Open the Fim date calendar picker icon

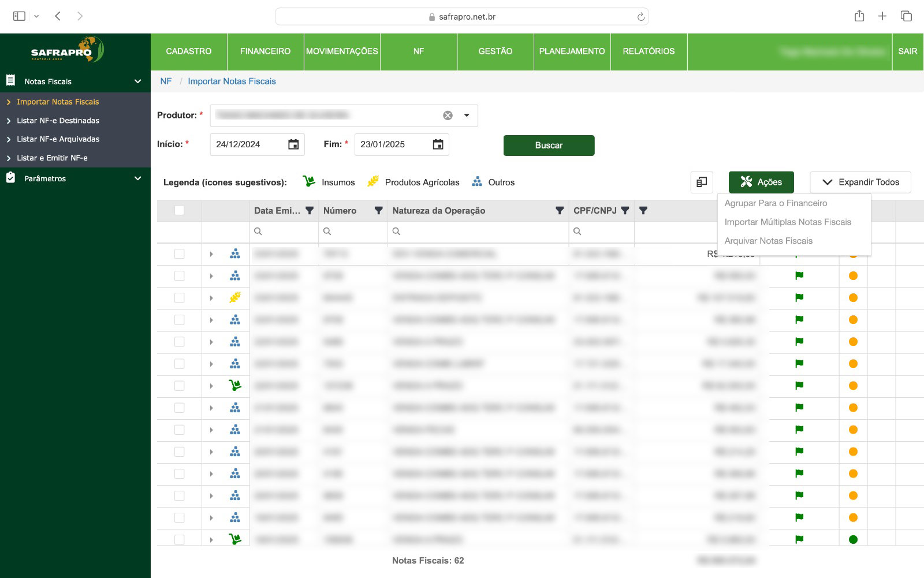438,144
